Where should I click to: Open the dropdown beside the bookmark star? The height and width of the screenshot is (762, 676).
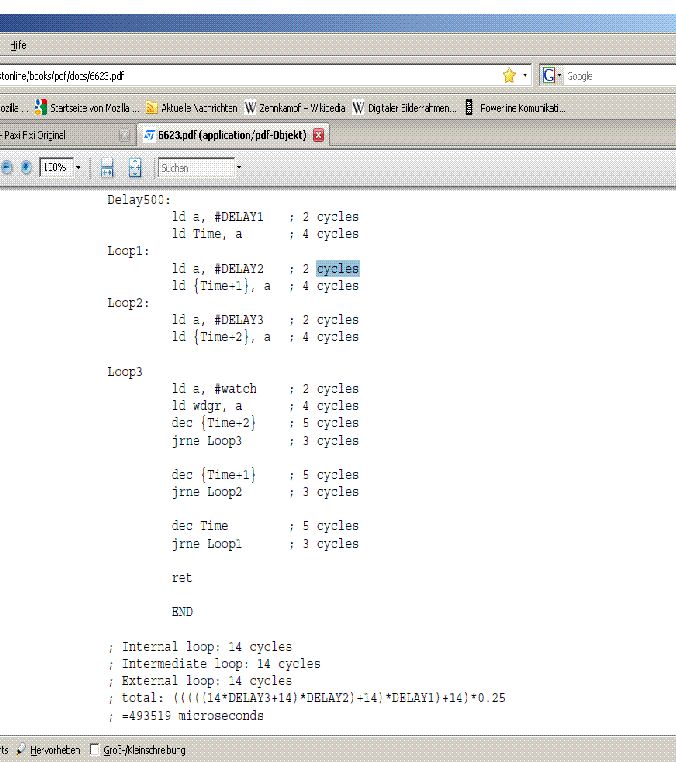coord(525,76)
